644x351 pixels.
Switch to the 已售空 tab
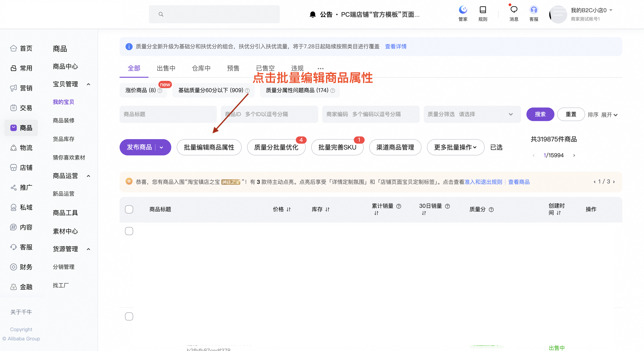tap(265, 68)
